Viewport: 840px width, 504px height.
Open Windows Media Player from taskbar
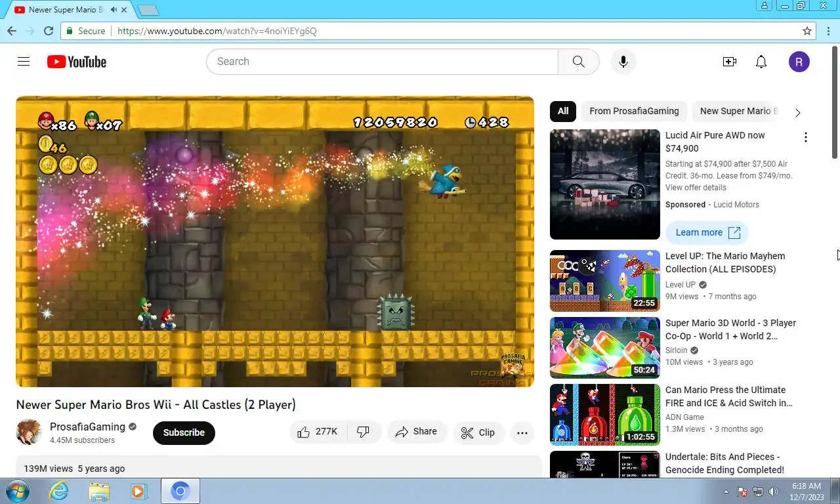pos(138,491)
